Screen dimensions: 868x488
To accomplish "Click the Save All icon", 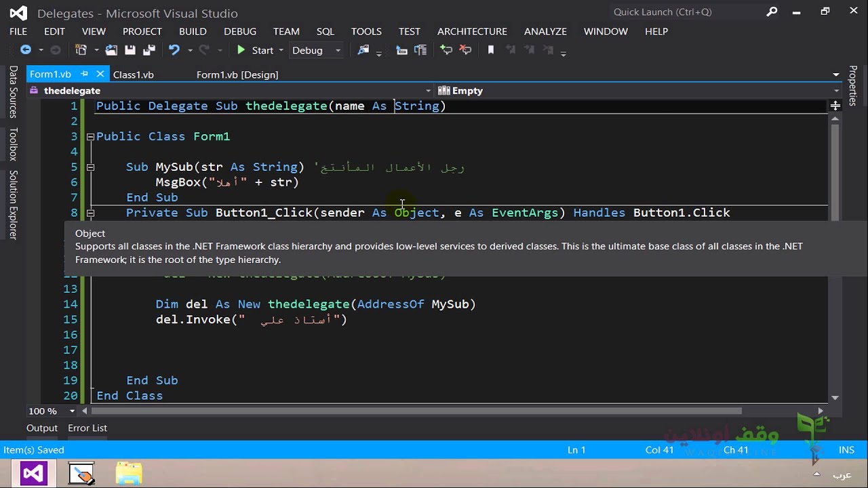I will coord(149,49).
